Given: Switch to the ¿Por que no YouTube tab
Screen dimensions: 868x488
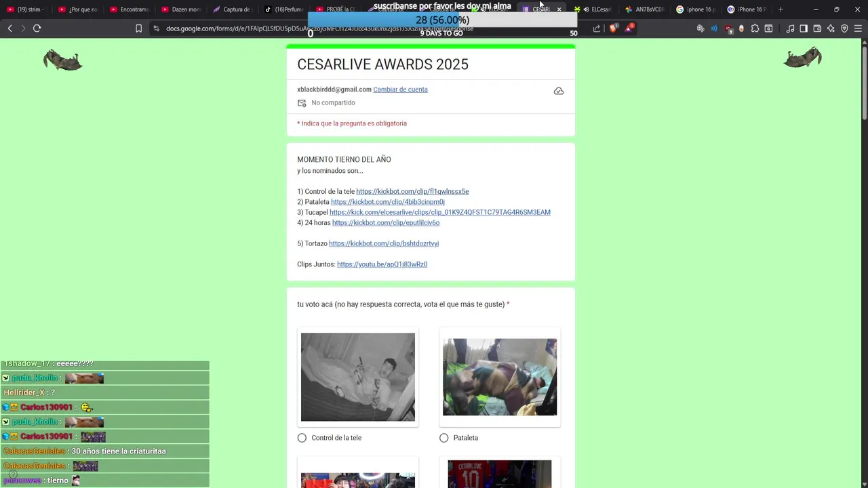Looking at the screenshot, I should coord(77,9).
